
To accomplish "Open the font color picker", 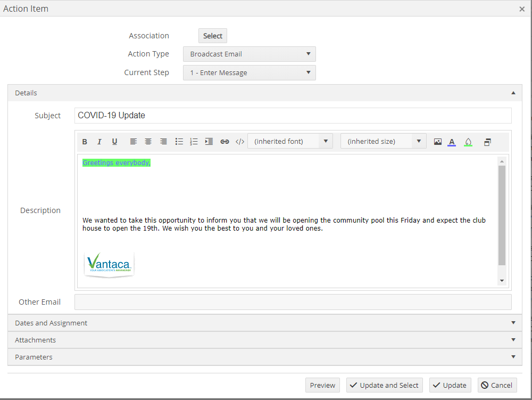I will [452, 141].
